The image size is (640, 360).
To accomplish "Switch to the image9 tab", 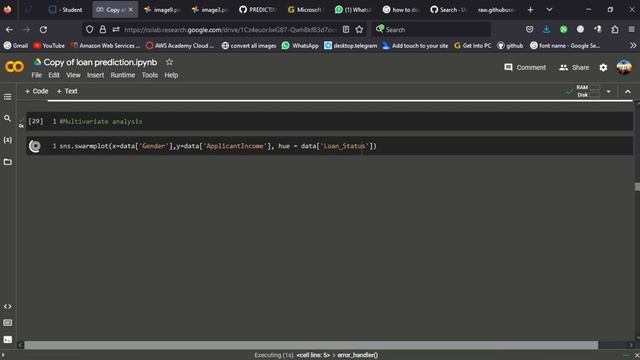I will tap(162, 10).
